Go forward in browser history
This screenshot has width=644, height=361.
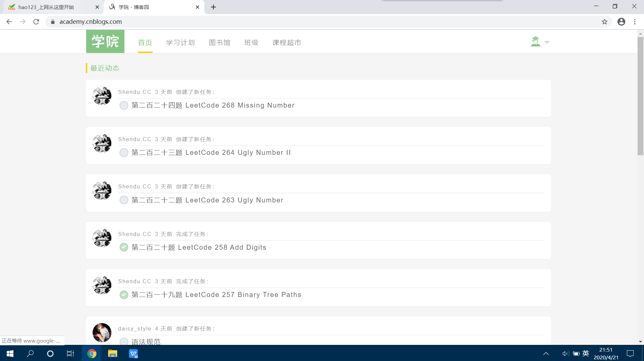click(x=22, y=21)
